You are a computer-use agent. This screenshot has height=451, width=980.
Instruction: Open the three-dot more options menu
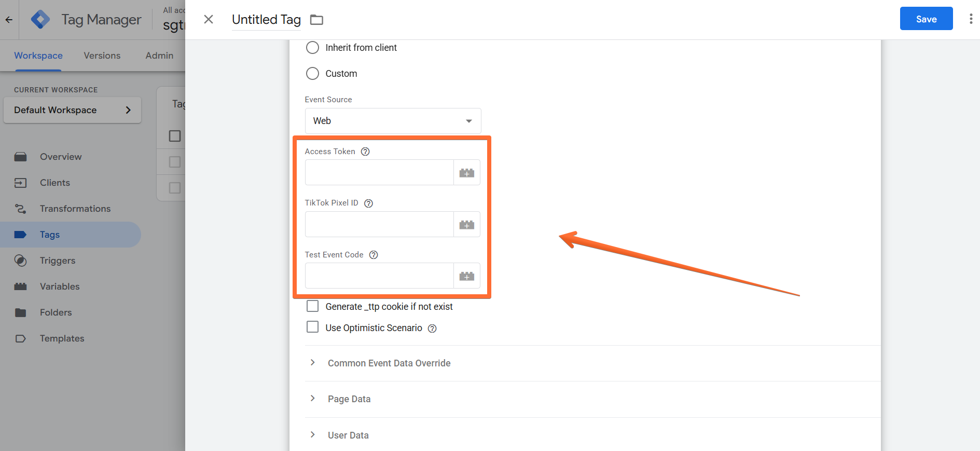tap(971, 19)
